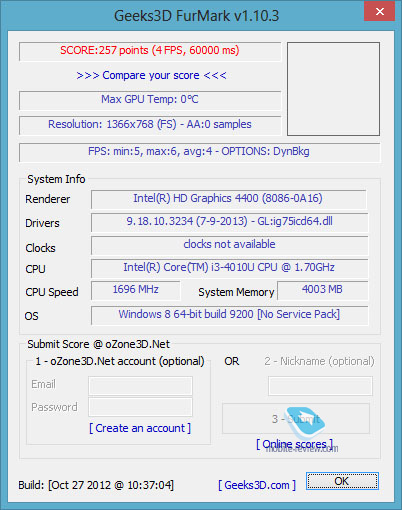Focus the Nickname input field

tap(320, 386)
